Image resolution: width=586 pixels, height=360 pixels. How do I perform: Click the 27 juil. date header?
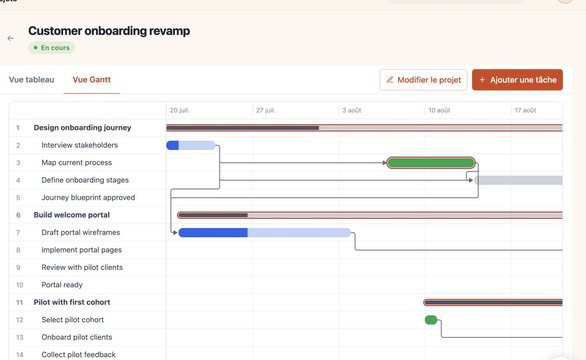click(x=266, y=110)
